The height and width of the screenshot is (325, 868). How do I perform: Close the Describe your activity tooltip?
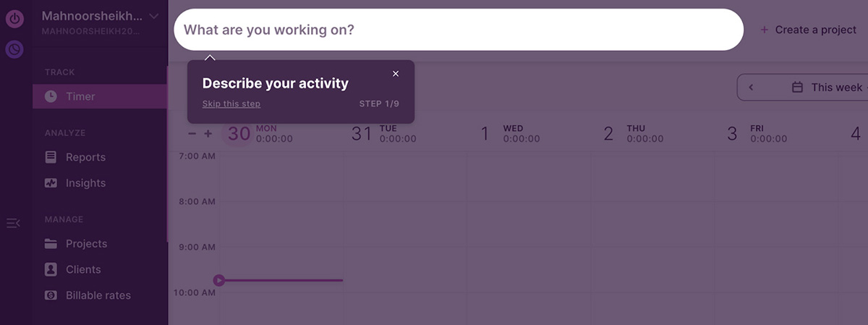tap(396, 74)
